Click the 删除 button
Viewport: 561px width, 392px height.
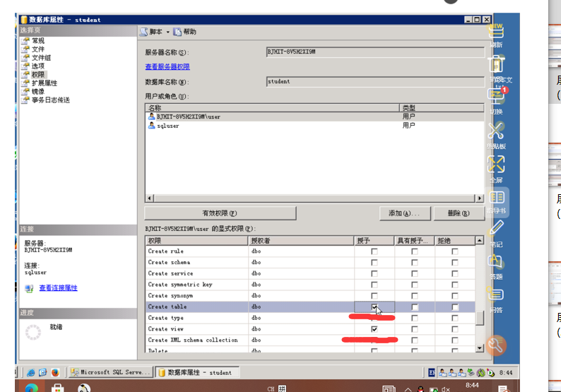pyautogui.click(x=459, y=213)
